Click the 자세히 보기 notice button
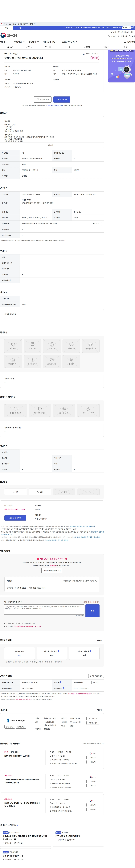135x868 pixels. pyautogui.click(x=127, y=28)
